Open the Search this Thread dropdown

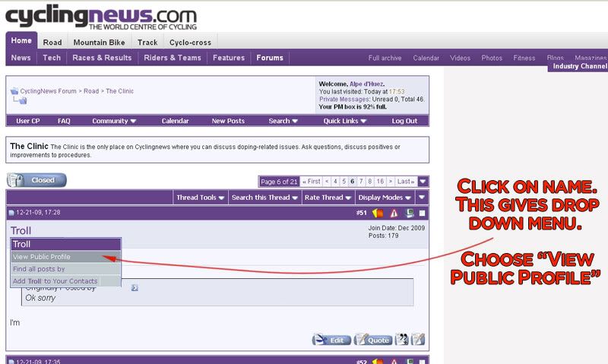[x=264, y=198]
